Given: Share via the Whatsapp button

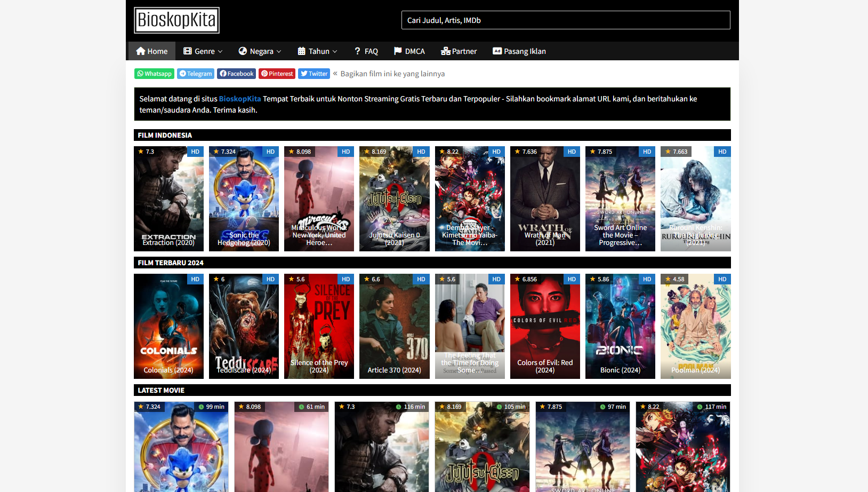Looking at the screenshot, I should [154, 74].
